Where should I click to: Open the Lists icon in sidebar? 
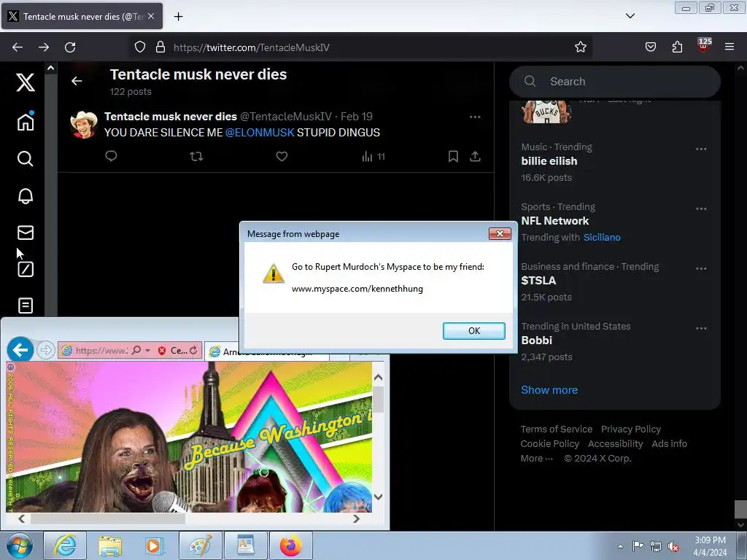26,306
